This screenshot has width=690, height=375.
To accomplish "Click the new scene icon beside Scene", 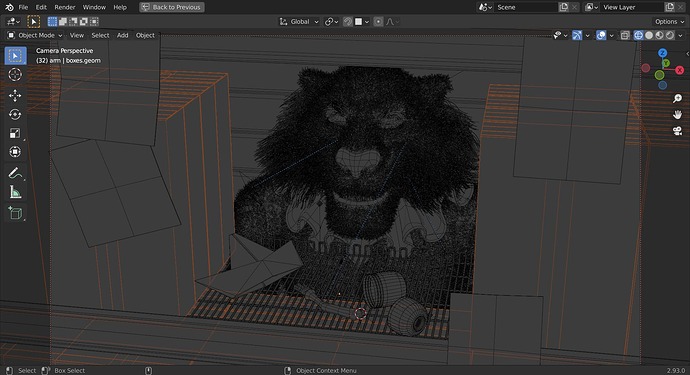I will [x=564, y=7].
